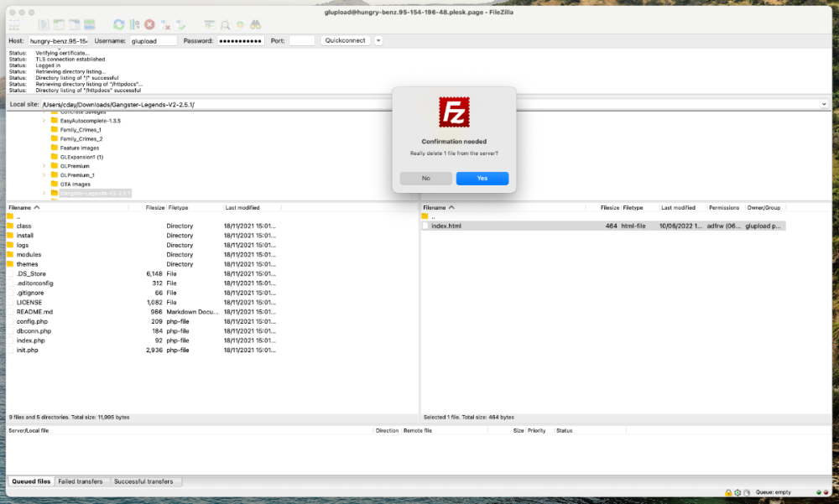
Task: Click the disconnect from server icon
Action: point(165,25)
